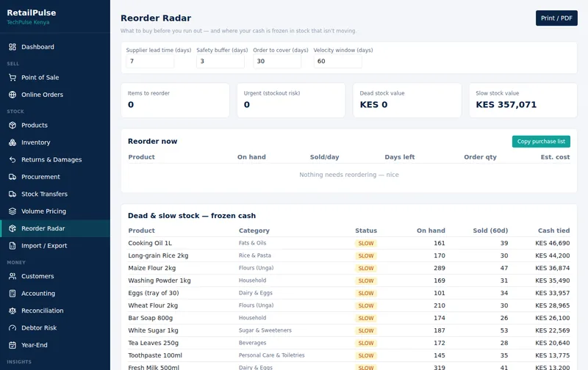Click the Year-End calendar icon
Viewport: 588px width, 370px height.
12,345
